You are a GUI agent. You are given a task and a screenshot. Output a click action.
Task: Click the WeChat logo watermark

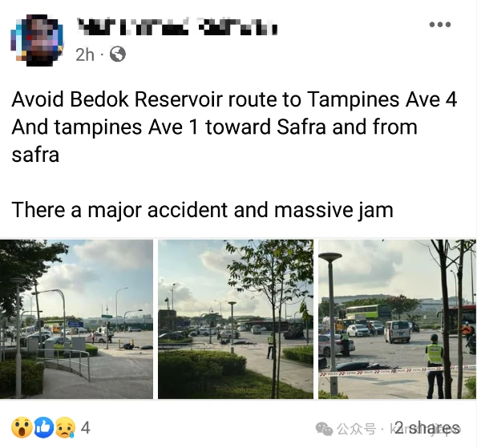point(324,429)
